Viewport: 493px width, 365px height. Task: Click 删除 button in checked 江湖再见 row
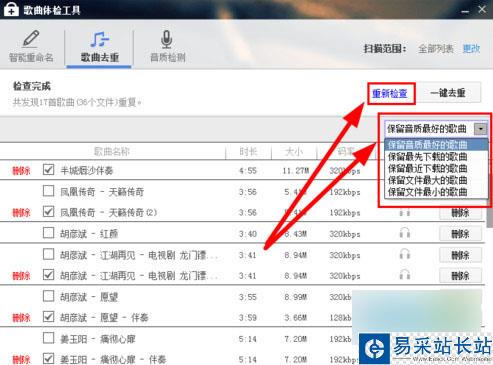(x=460, y=276)
